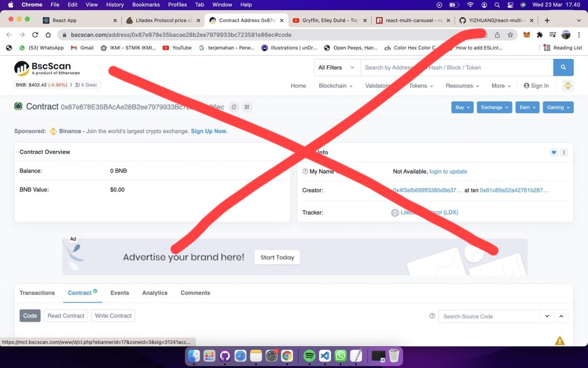Open the Reading List

(563, 48)
